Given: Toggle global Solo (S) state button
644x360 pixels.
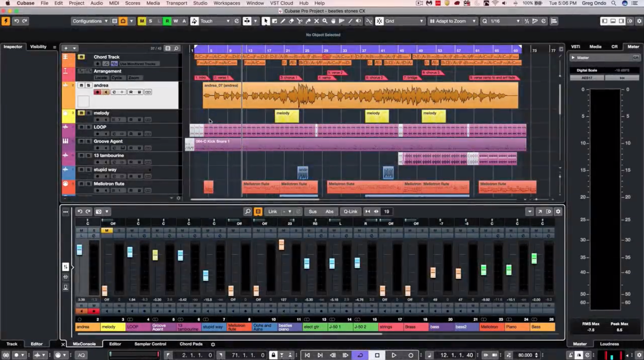Looking at the screenshot, I should (x=150, y=21).
